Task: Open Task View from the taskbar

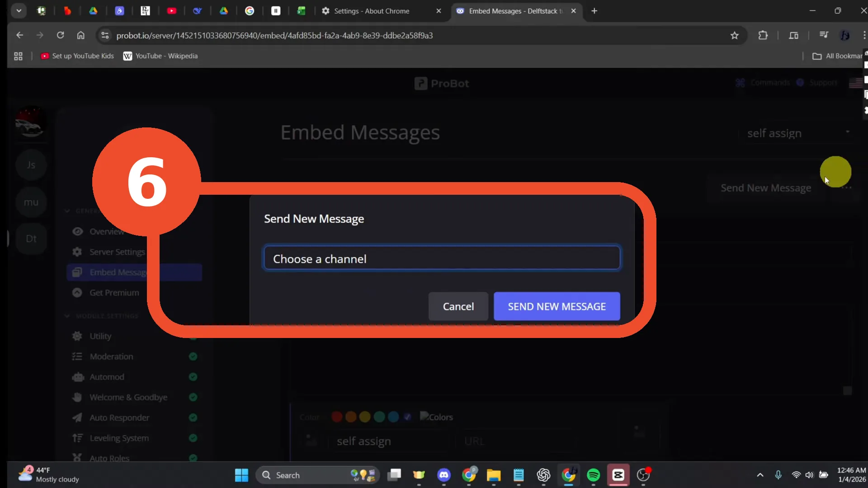Action: pos(394,475)
